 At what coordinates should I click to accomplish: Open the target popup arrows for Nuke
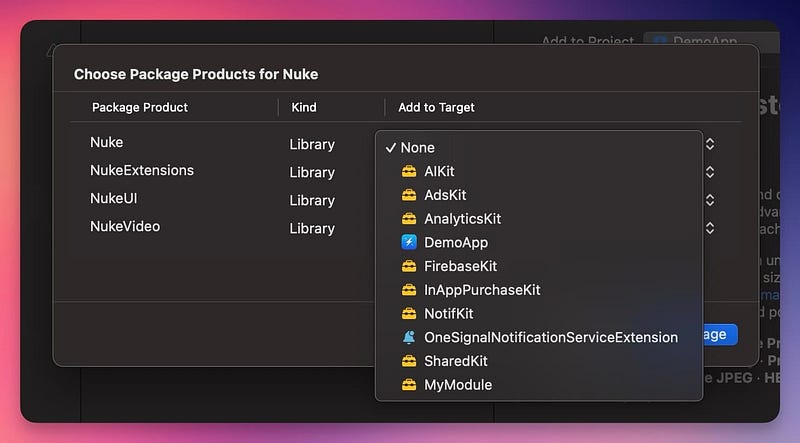tap(710, 144)
